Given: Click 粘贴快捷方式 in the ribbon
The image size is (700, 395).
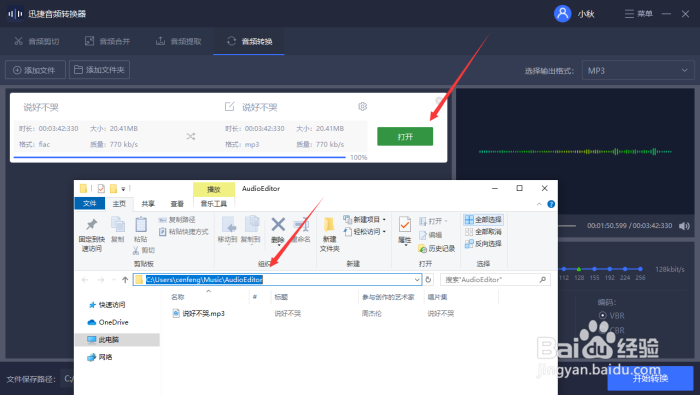Looking at the screenshot, I should coord(184,232).
